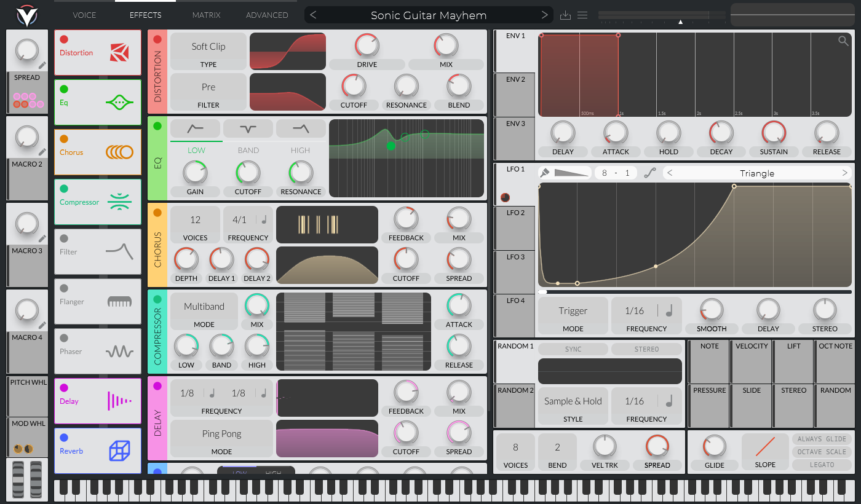Click the Distortion effect icon
Viewport: 861px width, 504px height.
pos(119,53)
